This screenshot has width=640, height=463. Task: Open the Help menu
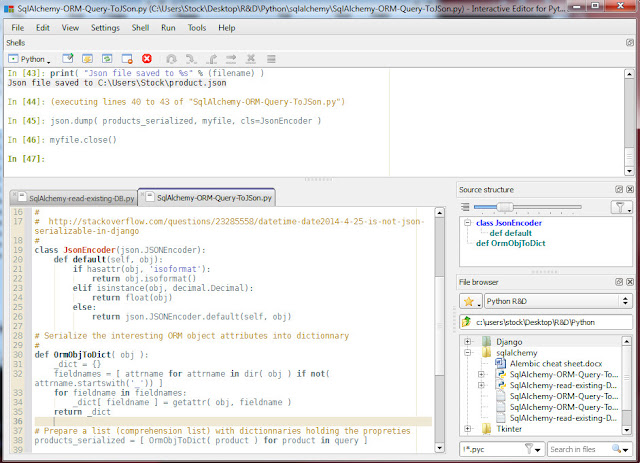tap(227, 28)
